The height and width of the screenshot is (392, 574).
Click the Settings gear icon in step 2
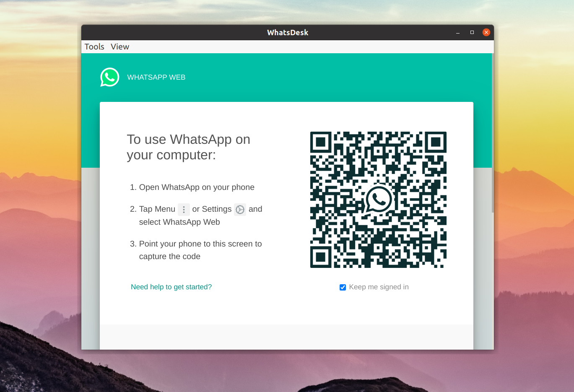pyautogui.click(x=240, y=209)
